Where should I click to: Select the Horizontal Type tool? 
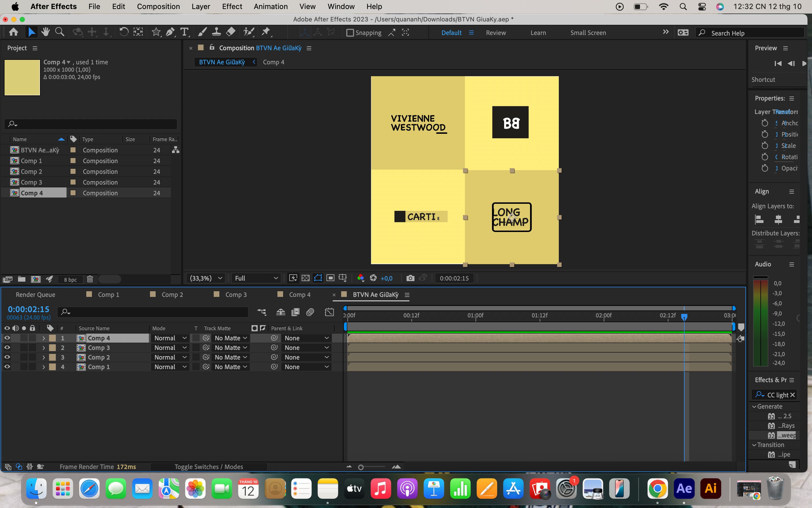click(184, 32)
